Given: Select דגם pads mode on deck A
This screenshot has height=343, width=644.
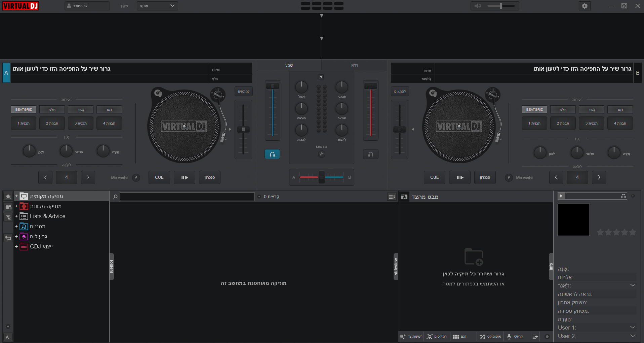Looking at the screenshot, I should [x=109, y=109].
